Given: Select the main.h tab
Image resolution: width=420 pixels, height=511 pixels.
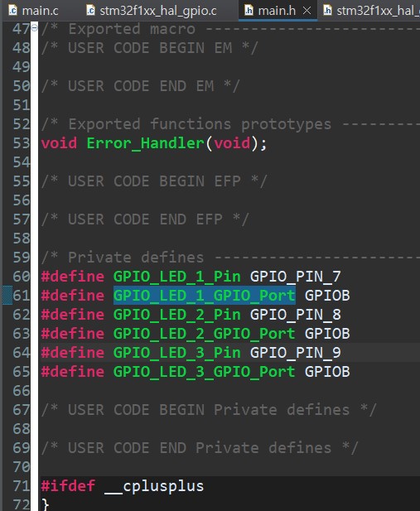Looking at the screenshot, I should click(x=277, y=11).
